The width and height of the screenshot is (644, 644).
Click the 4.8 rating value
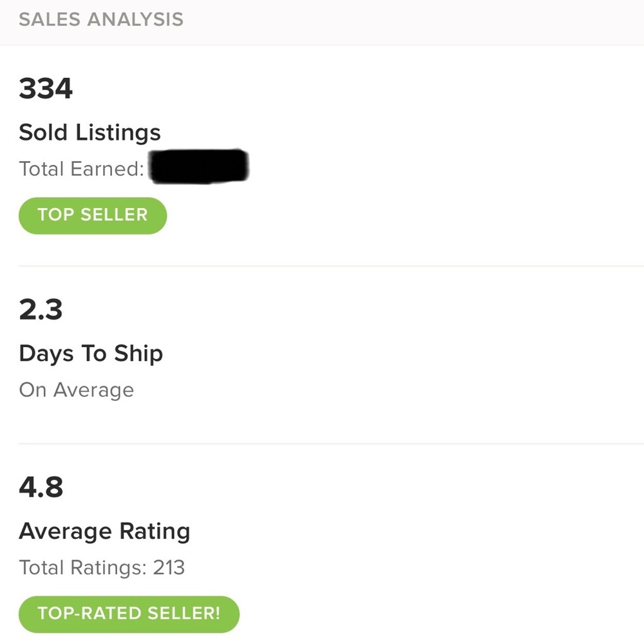(x=41, y=488)
